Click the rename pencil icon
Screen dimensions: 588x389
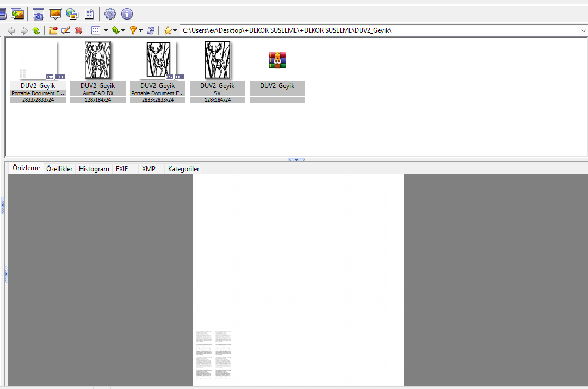click(x=66, y=30)
